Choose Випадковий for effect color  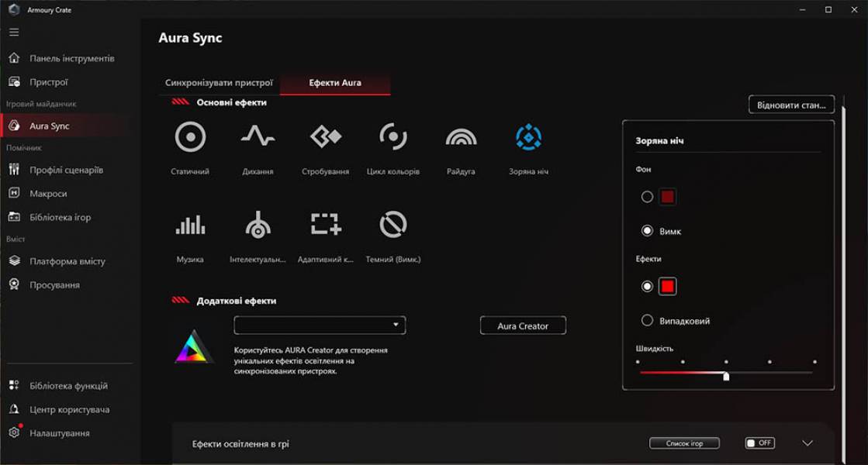pos(648,320)
